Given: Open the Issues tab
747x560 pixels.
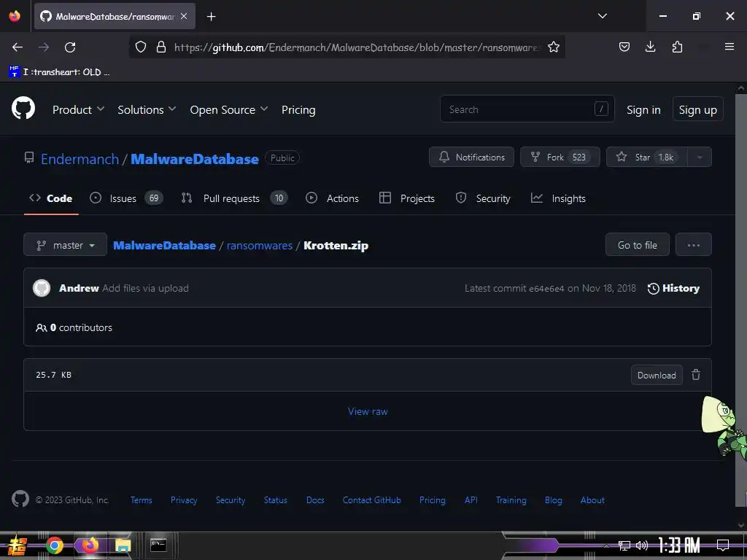Looking at the screenshot, I should pos(126,198).
